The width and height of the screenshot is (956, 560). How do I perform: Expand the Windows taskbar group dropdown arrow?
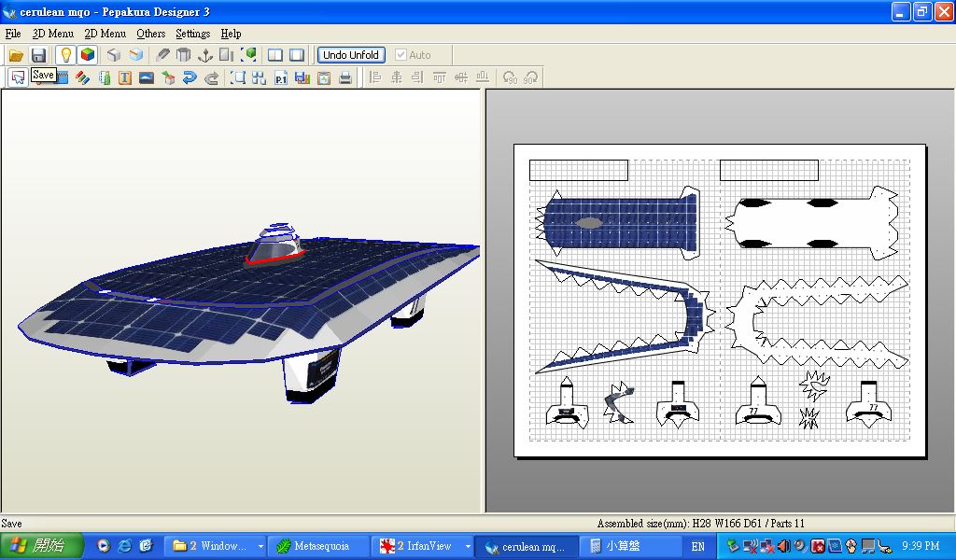click(260, 547)
